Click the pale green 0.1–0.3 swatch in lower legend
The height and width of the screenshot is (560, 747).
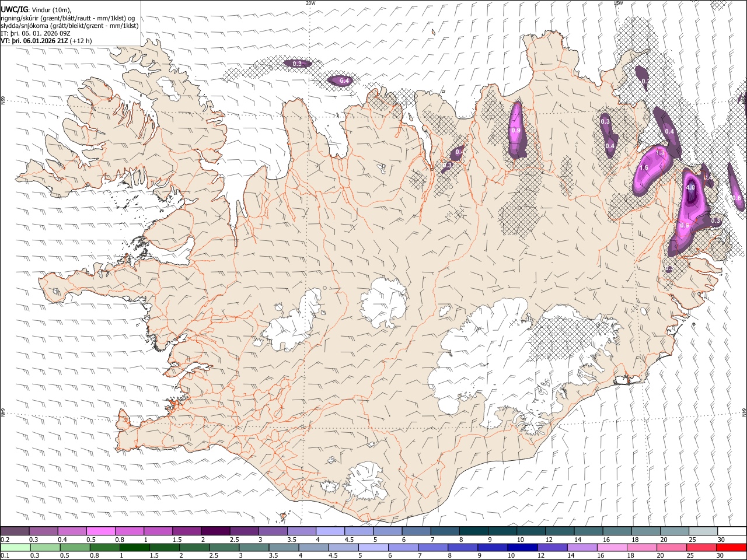[16, 547]
